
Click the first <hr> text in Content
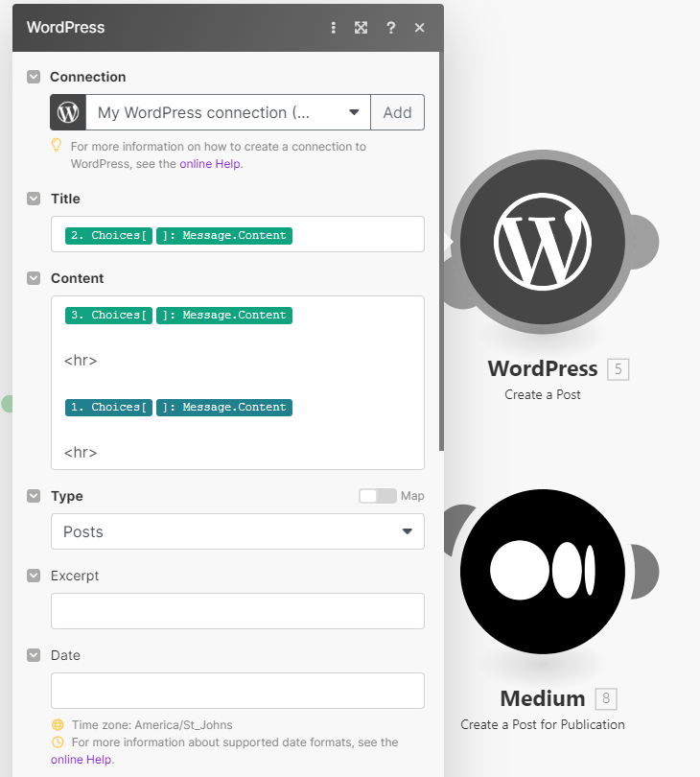81,361
